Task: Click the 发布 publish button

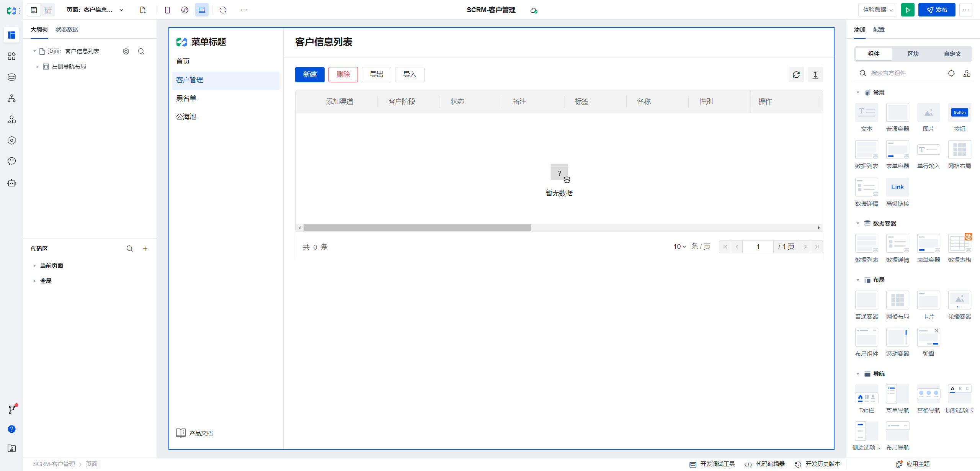Action: tap(936, 10)
